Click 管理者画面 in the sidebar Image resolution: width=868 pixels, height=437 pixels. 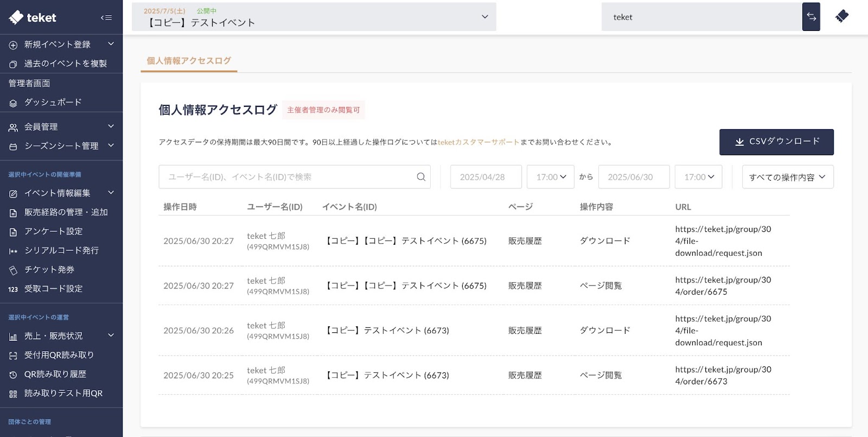[29, 83]
